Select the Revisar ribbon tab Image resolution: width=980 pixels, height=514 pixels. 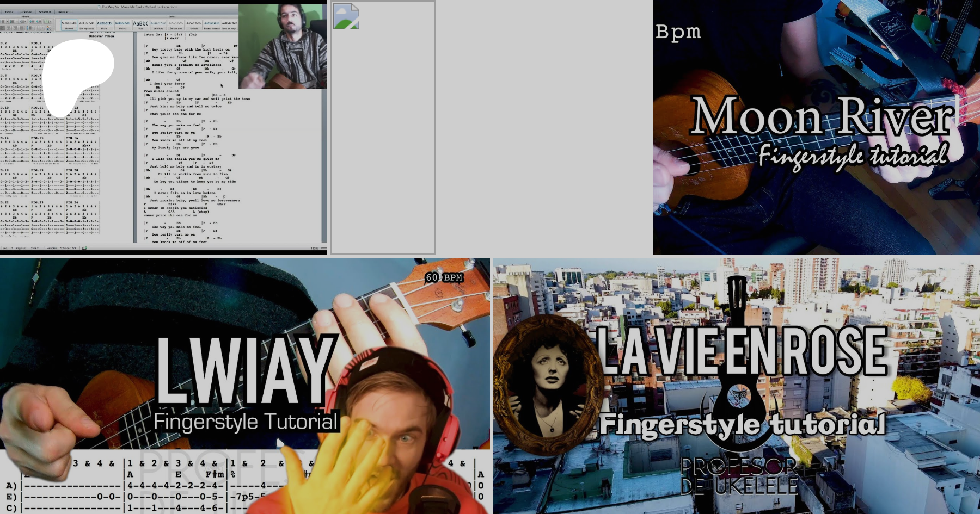coord(63,11)
